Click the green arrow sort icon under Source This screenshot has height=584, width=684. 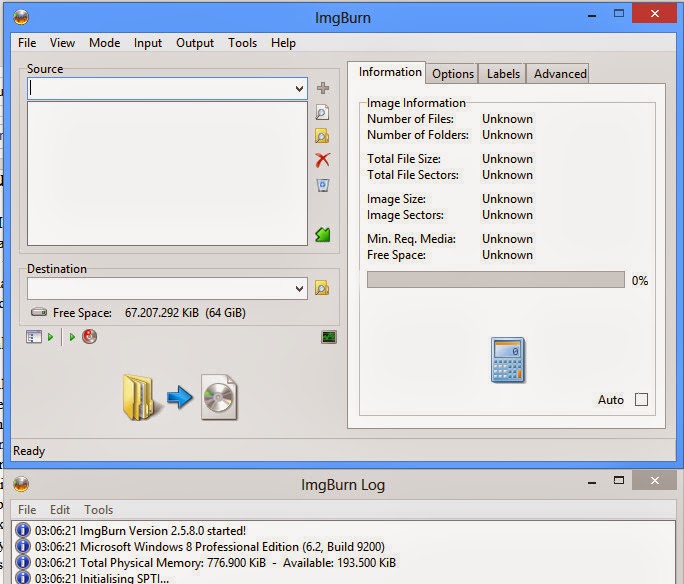click(323, 235)
